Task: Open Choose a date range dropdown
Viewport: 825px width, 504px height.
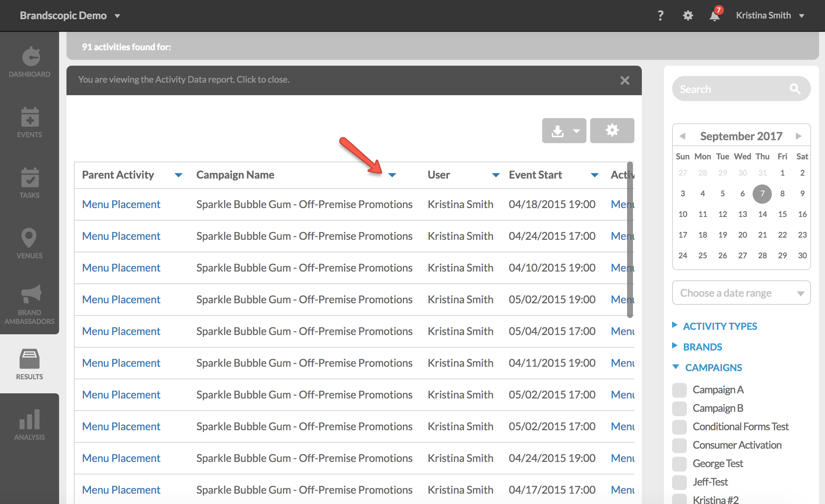Action: [741, 293]
